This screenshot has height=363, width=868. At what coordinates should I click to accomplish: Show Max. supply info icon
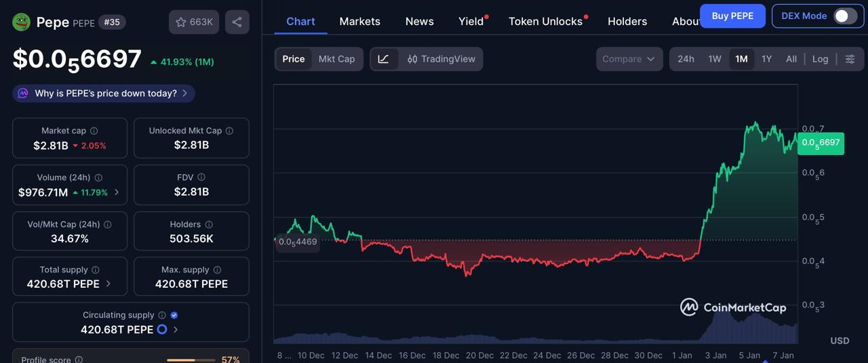[x=217, y=270]
